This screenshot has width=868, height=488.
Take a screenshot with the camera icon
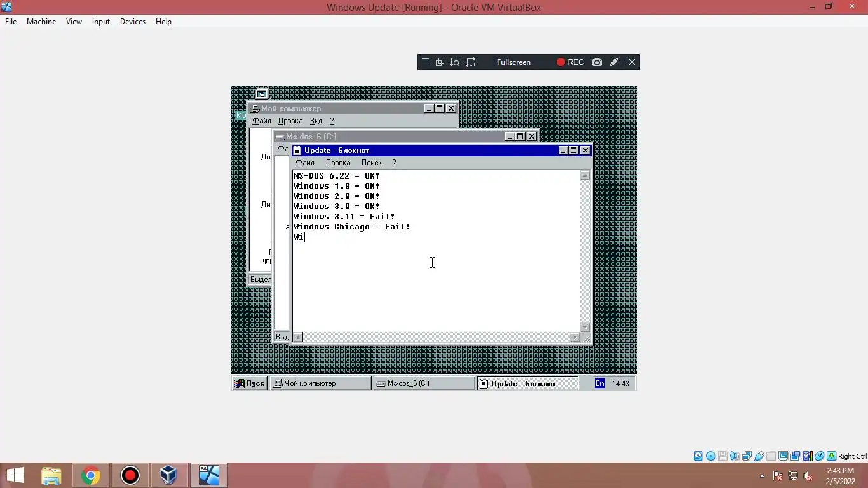click(597, 62)
